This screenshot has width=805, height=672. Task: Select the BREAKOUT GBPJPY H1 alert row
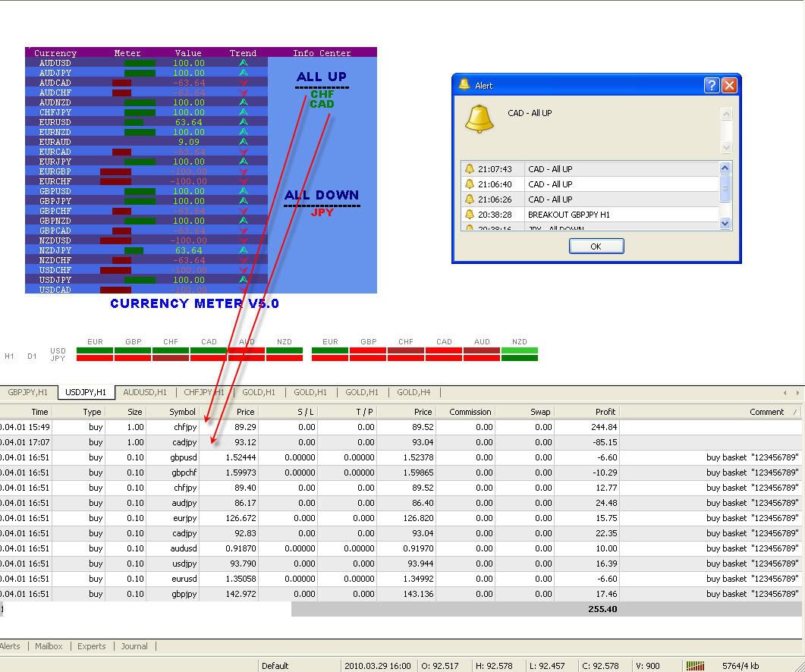[x=590, y=215]
